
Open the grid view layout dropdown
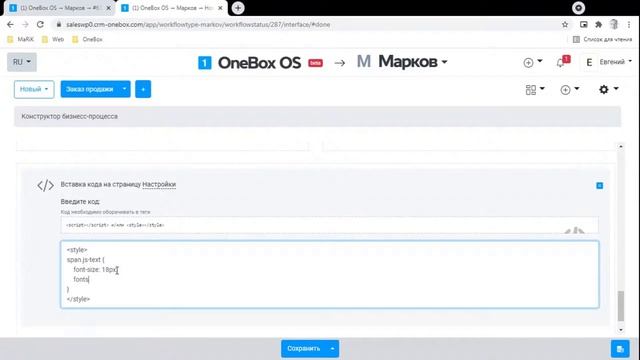pyautogui.click(x=535, y=89)
